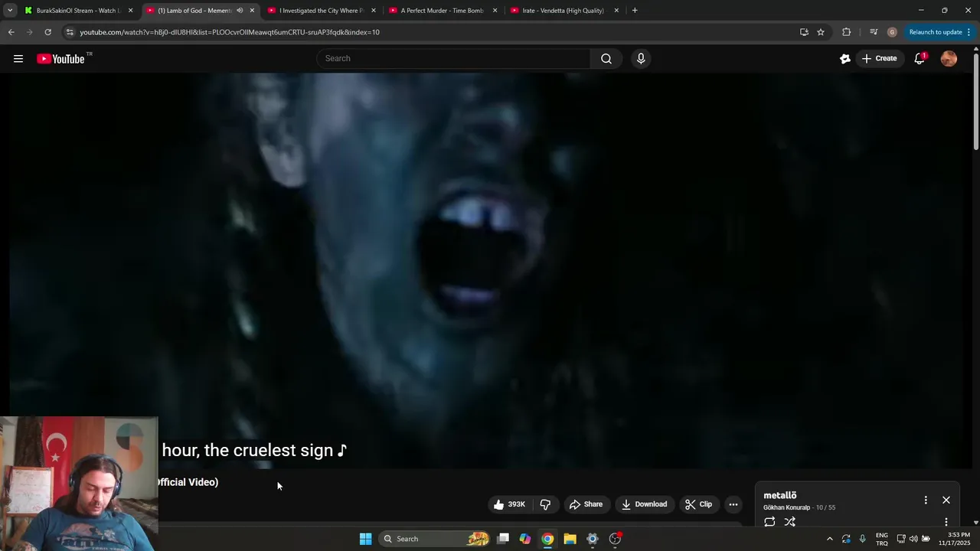
Task: Open a new browser tab
Action: 635,11
